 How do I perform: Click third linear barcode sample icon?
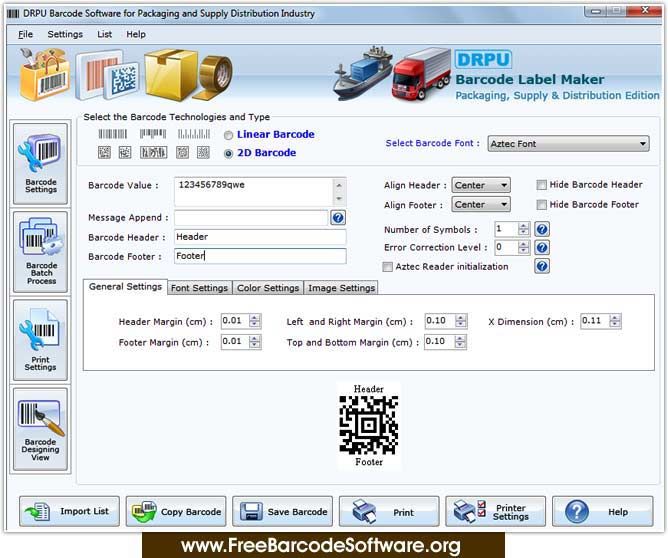click(194, 134)
